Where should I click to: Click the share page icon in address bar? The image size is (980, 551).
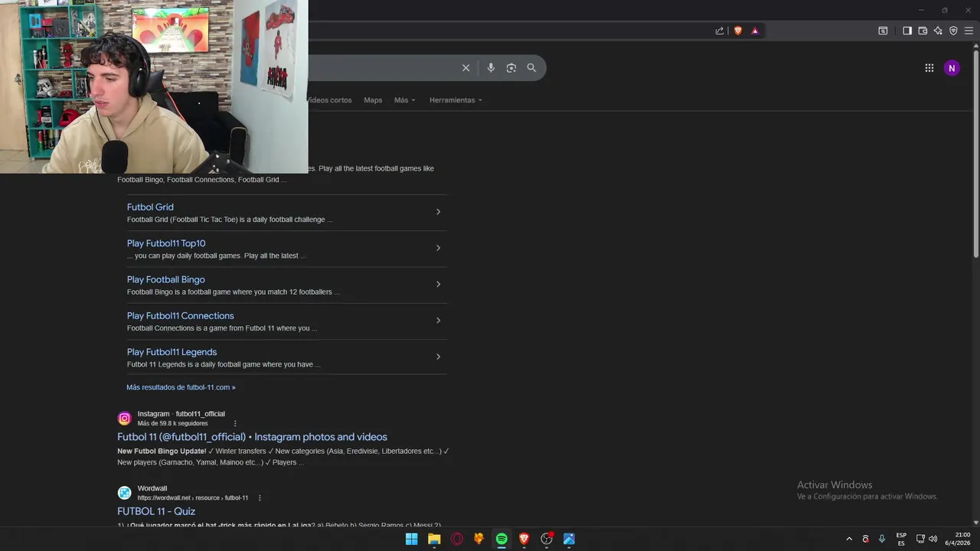tap(720, 31)
